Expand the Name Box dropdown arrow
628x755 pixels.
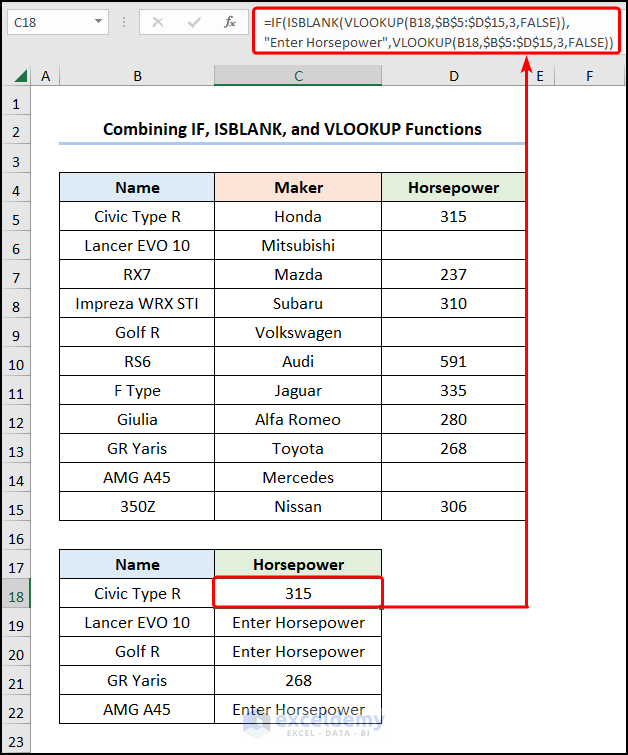pyautogui.click(x=98, y=22)
